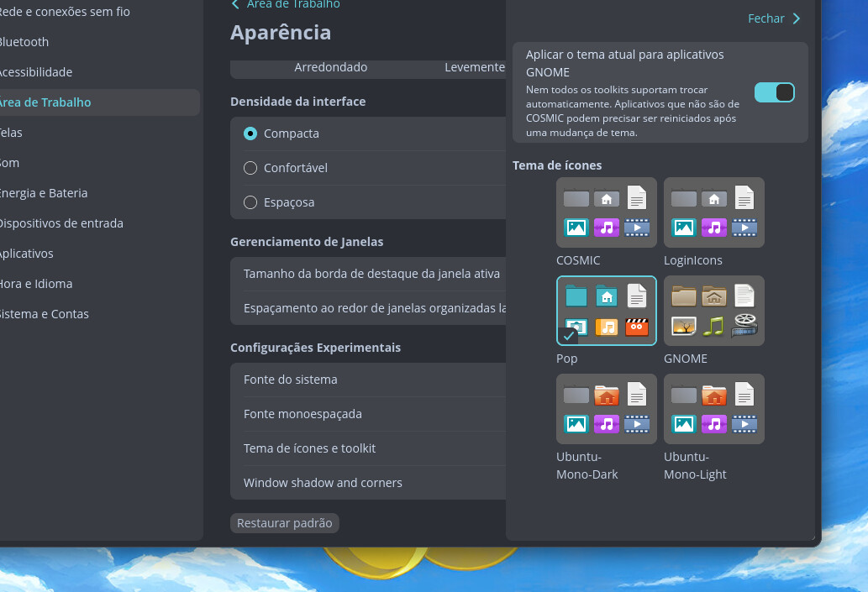
Task: Open Acessibilidade in the sidebar
Action: click(35, 72)
